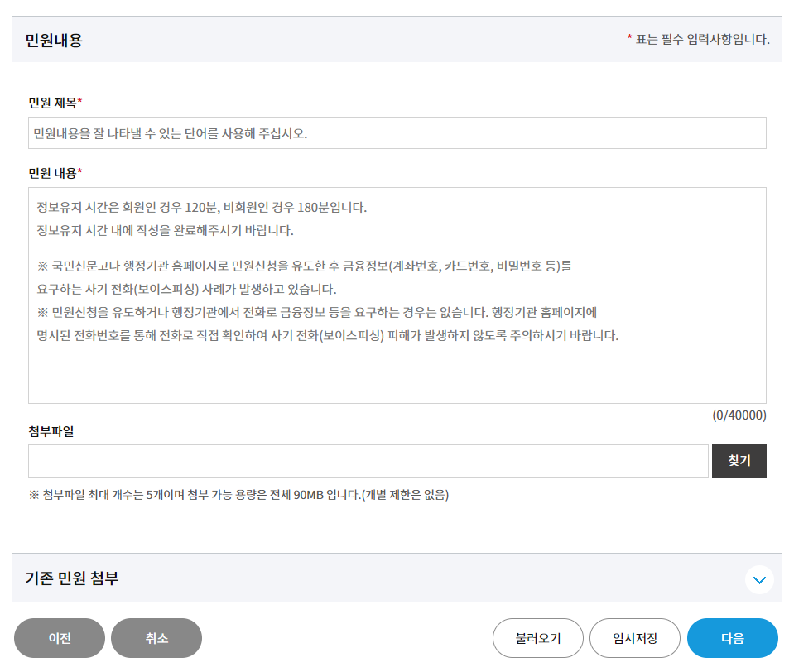Click the 찾기 button for attachments
Screen dimensions: 794x672
pyautogui.click(x=739, y=461)
